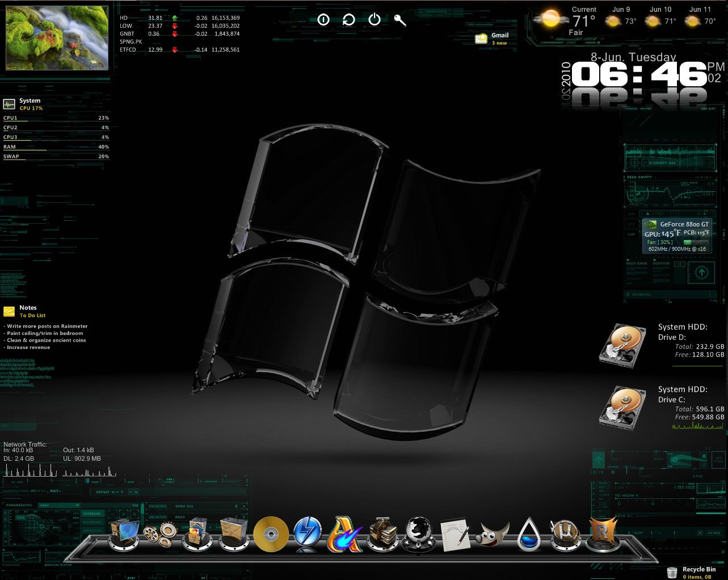This screenshot has width=728, height=580.
Task: Click the 'Fan: [30%]' reading
Action: coord(660,242)
